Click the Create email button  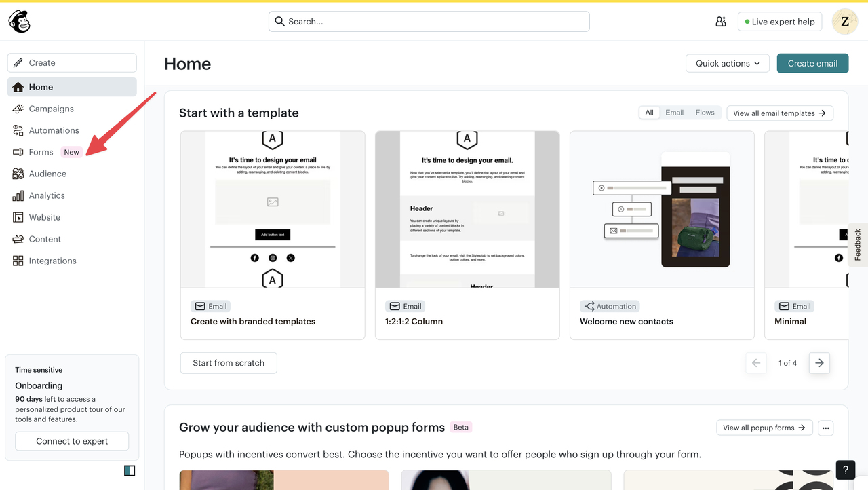point(812,63)
